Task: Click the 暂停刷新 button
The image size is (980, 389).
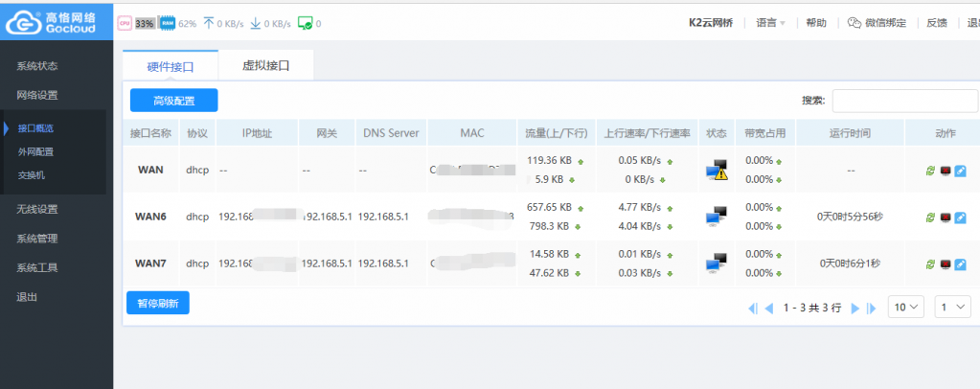Action: (x=157, y=303)
